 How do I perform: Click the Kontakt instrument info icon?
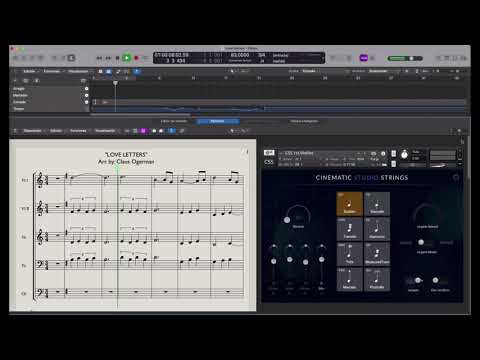click(383, 154)
